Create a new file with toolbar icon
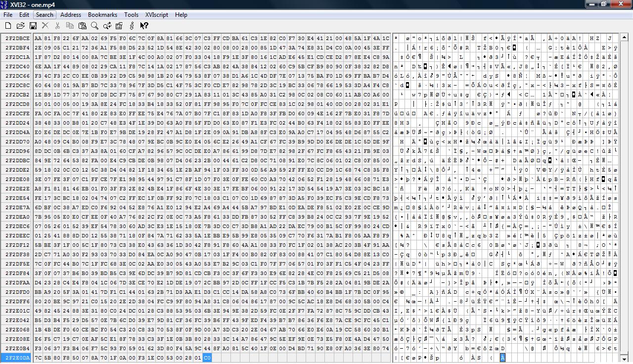Image resolution: width=633 pixels, height=364 pixels. pos(8,26)
